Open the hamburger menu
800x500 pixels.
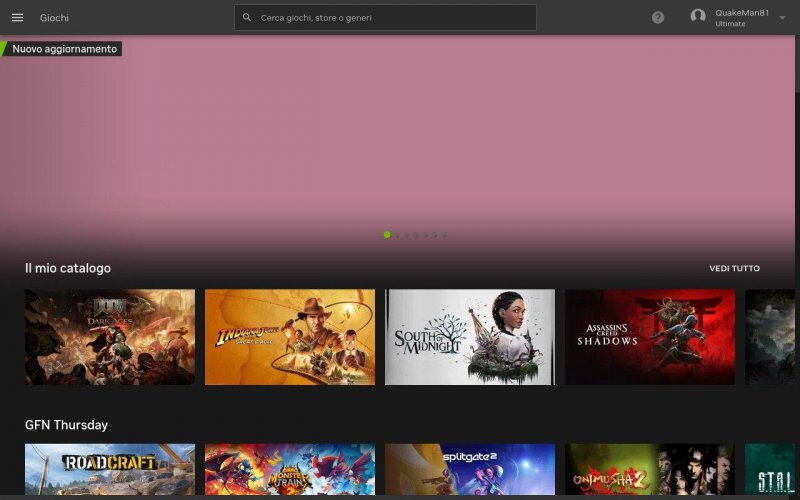(x=17, y=18)
